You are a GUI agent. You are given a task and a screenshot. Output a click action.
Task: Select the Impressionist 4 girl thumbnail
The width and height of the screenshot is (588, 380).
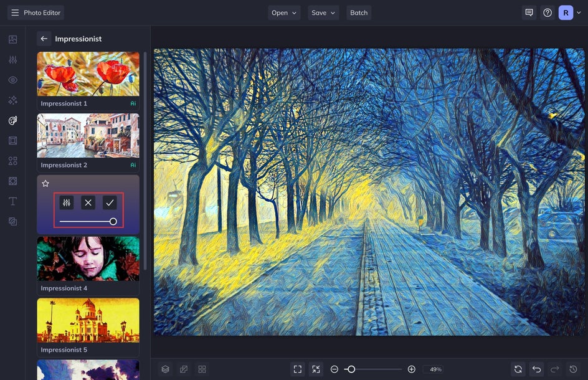pyautogui.click(x=88, y=259)
